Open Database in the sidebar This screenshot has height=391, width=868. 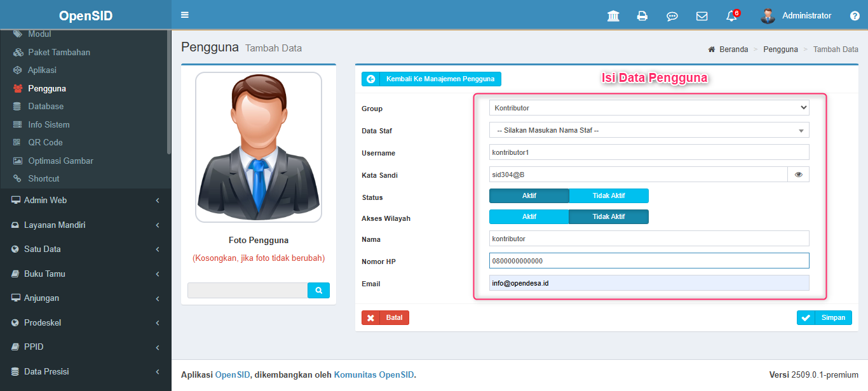point(46,107)
